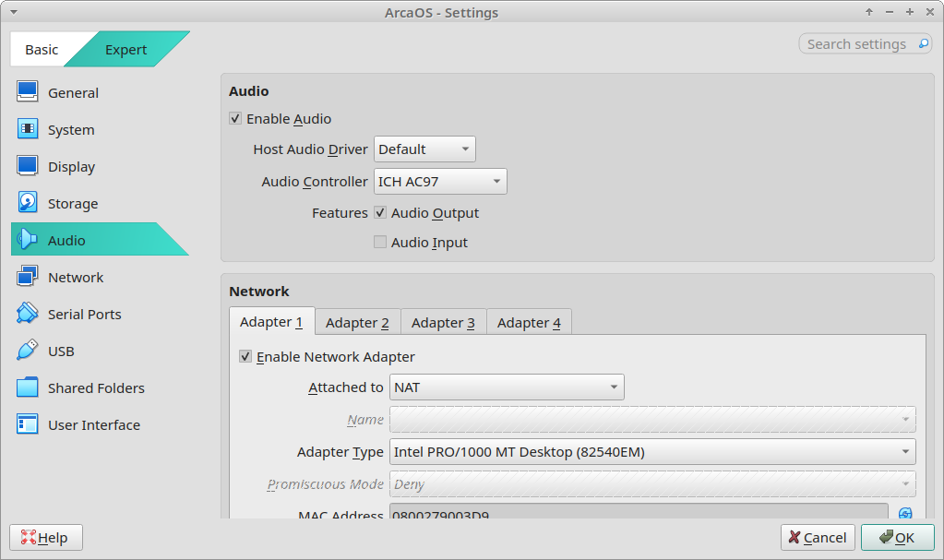The height and width of the screenshot is (560, 944).
Task: Switch to the Basic tab
Action: (42, 50)
